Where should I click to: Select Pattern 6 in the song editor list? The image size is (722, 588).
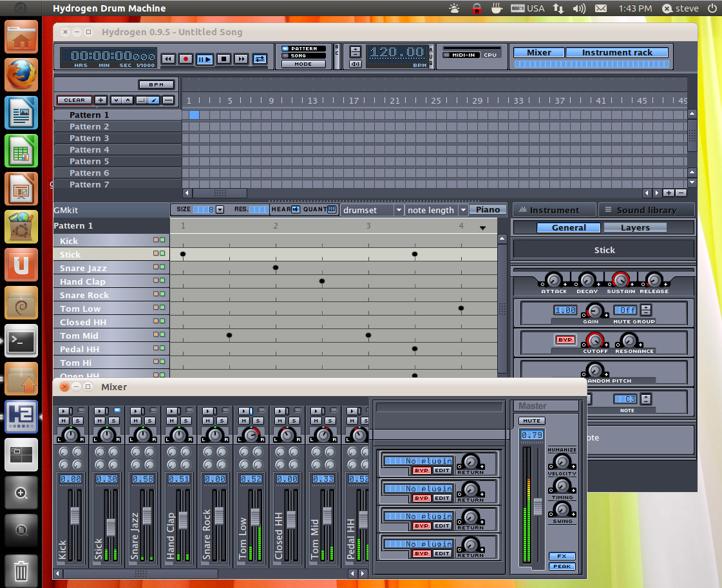[117, 173]
